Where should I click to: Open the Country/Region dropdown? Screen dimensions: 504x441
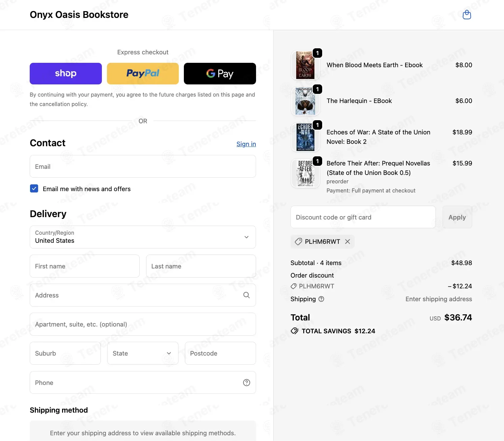point(143,237)
